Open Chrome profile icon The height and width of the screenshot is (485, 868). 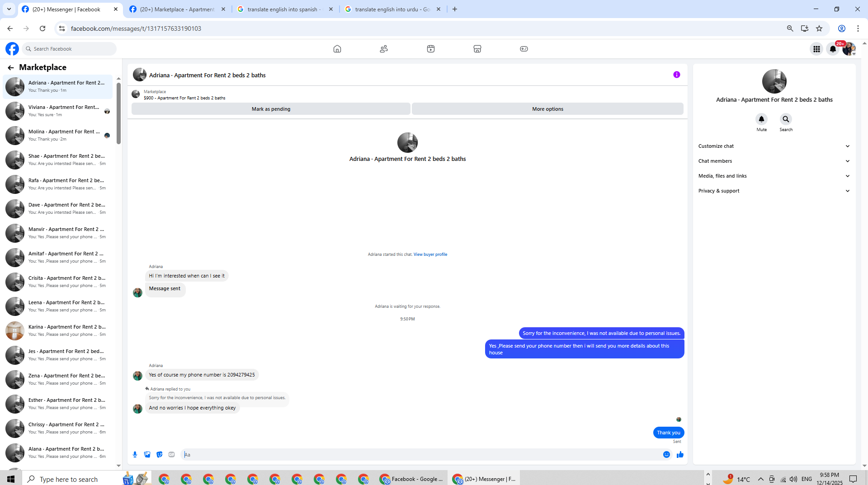pos(842,28)
